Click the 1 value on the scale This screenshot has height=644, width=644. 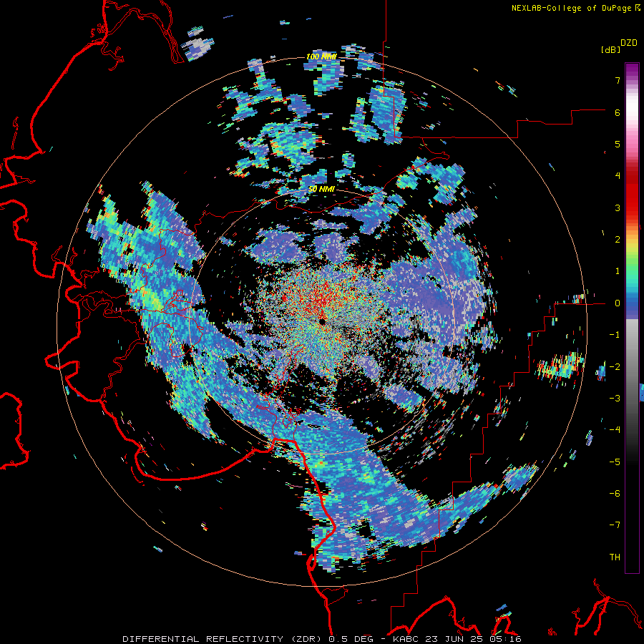[x=618, y=271]
